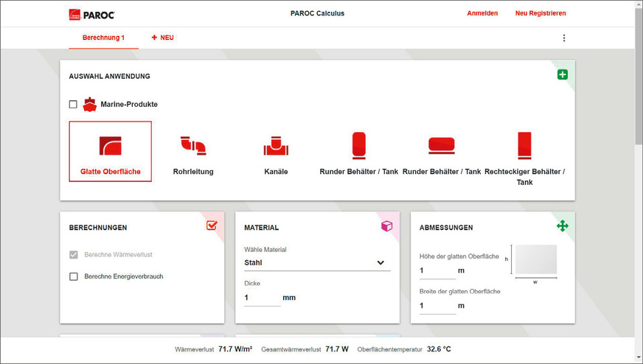Switch to the Berechnung 1 tab

[x=103, y=38]
